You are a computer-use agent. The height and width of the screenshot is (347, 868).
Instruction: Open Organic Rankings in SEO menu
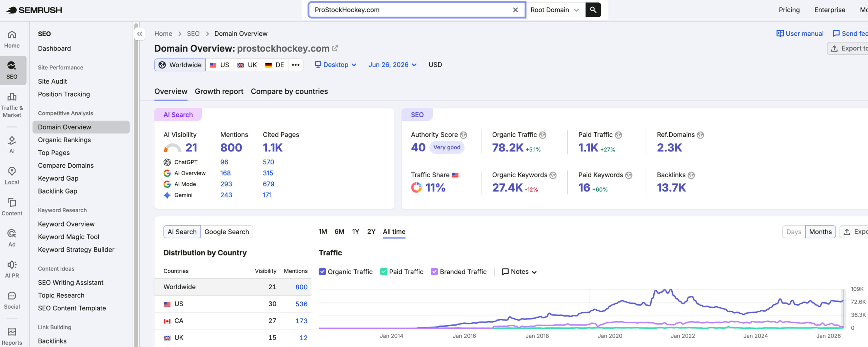pyautogui.click(x=64, y=140)
